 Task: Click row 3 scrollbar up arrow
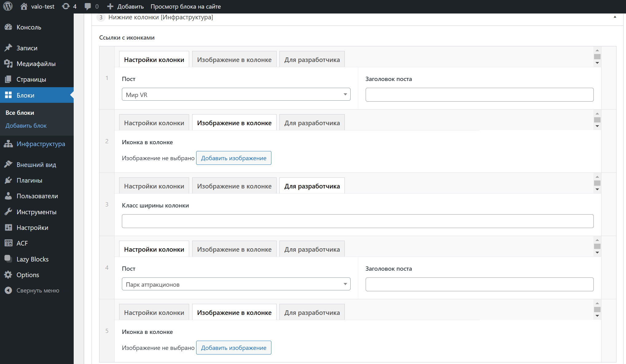pyautogui.click(x=597, y=177)
